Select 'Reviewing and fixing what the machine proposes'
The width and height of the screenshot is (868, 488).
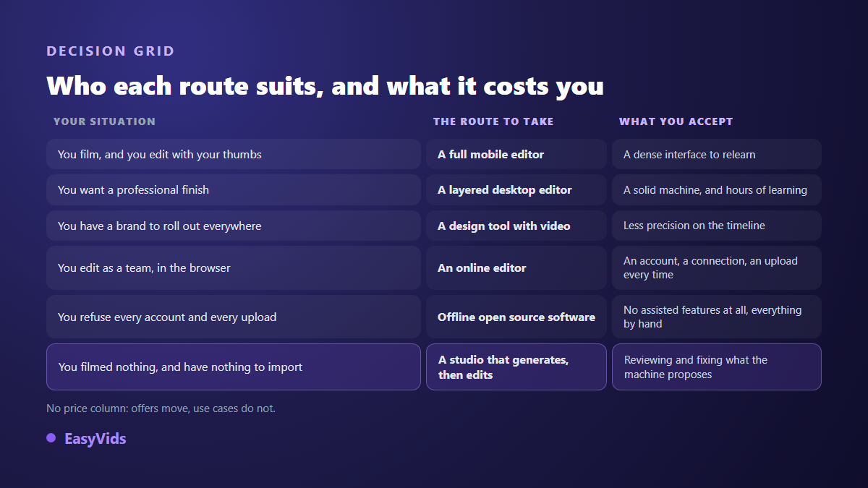point(717,367)
